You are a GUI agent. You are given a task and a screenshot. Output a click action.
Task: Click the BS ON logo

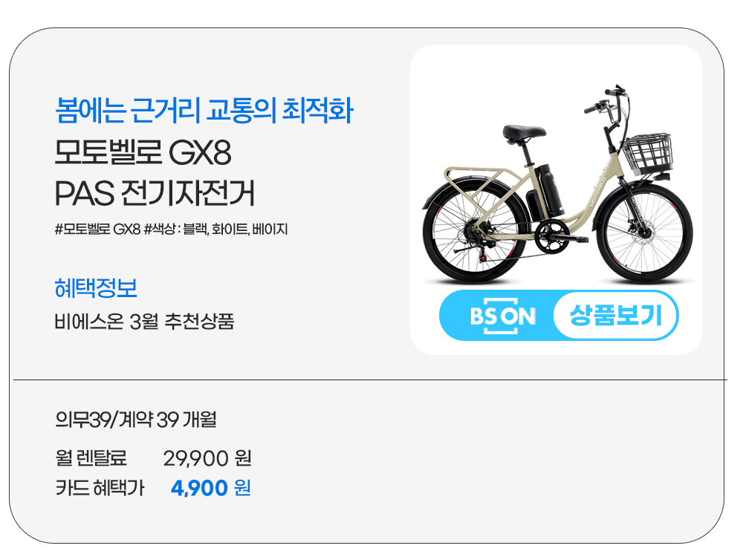[x=503, y=316]
